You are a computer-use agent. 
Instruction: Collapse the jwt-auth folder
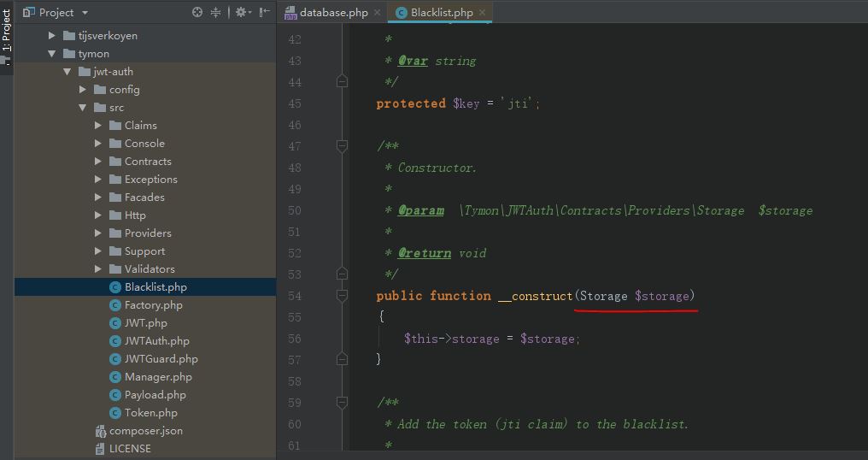tap(67, 72)
